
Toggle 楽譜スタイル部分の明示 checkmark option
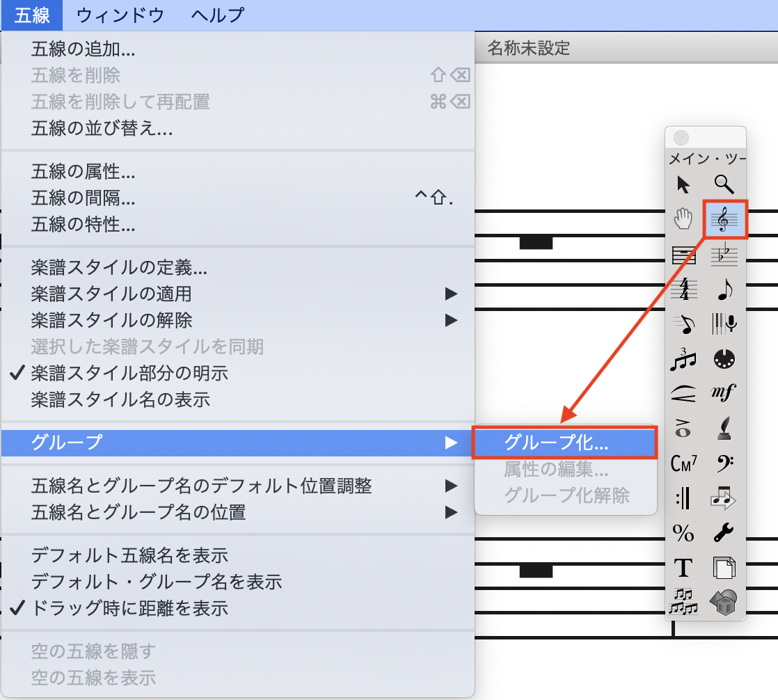coord(129,373)
